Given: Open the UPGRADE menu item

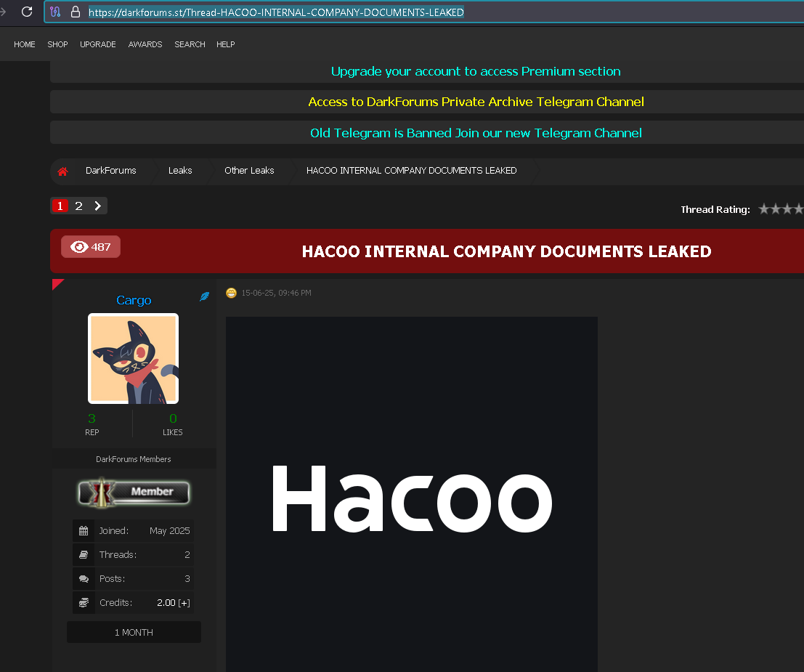Looking at the screenshot, I should point(97,44).
